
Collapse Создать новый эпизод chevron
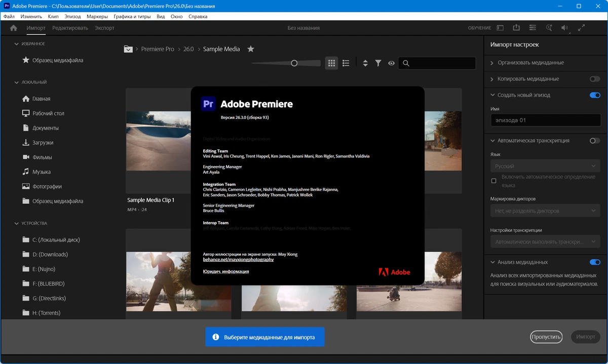[492, 95]
